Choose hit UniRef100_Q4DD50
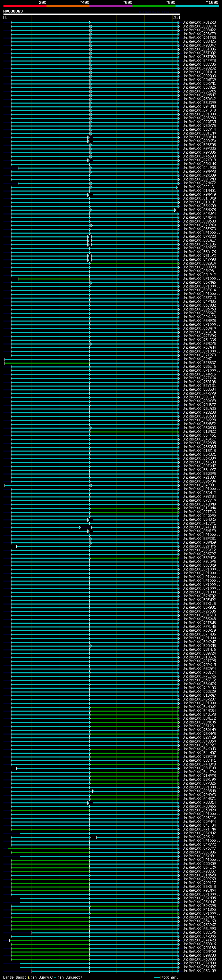Screen dimensions: 222x980 (x=199, y=741)
